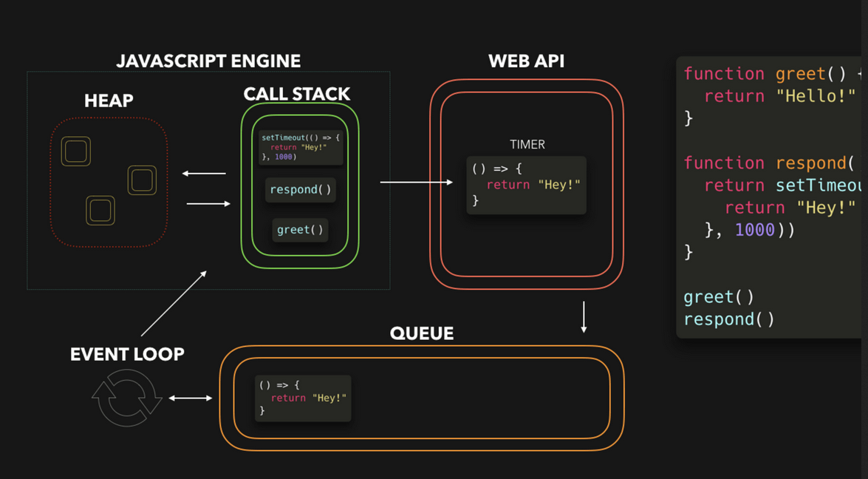Click the setTimeout frame atop the call stack
The image size is (868, 479).
click(300, 147)
